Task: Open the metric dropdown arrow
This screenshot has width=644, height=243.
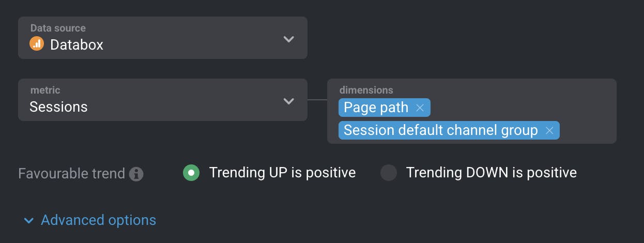Action: pos(288,101)
